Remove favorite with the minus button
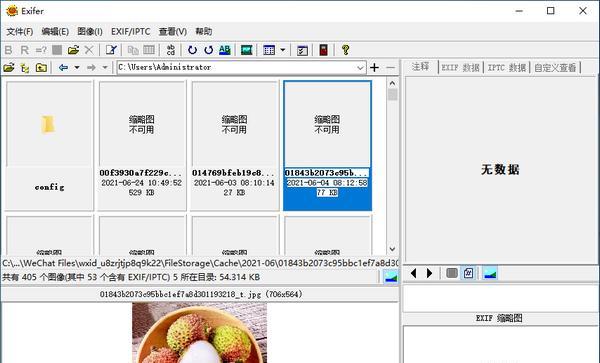 (x=390, y=68)
